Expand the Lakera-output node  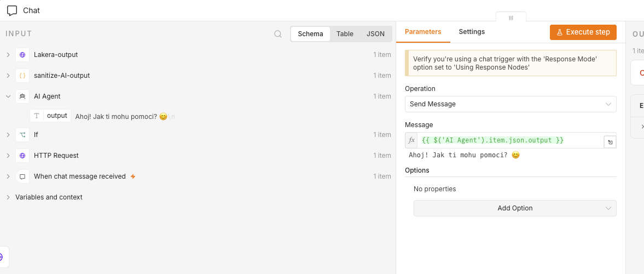click(8, 55)
